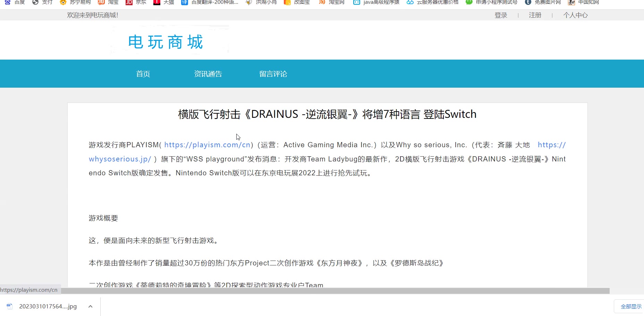
Task: Open the 免费图片网 bookmark
Action: pos(543,2)
